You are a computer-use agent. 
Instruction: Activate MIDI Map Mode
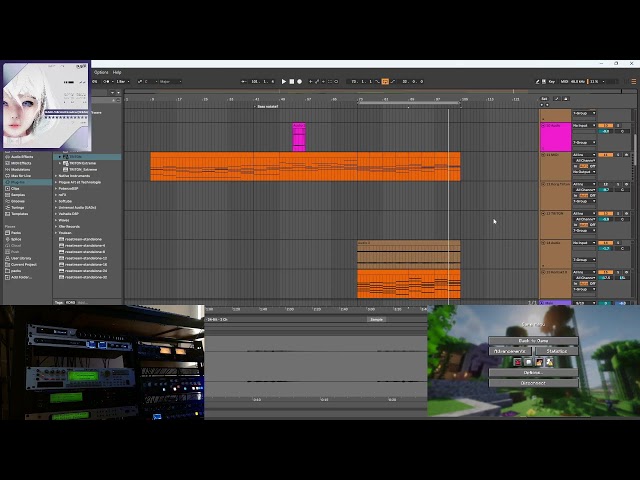pos(564,82)
